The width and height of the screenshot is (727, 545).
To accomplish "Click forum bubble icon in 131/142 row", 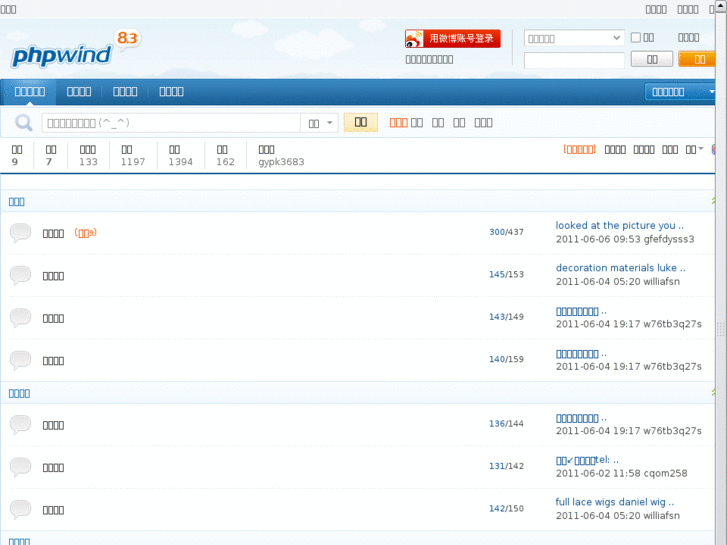I will pos(20,467).
